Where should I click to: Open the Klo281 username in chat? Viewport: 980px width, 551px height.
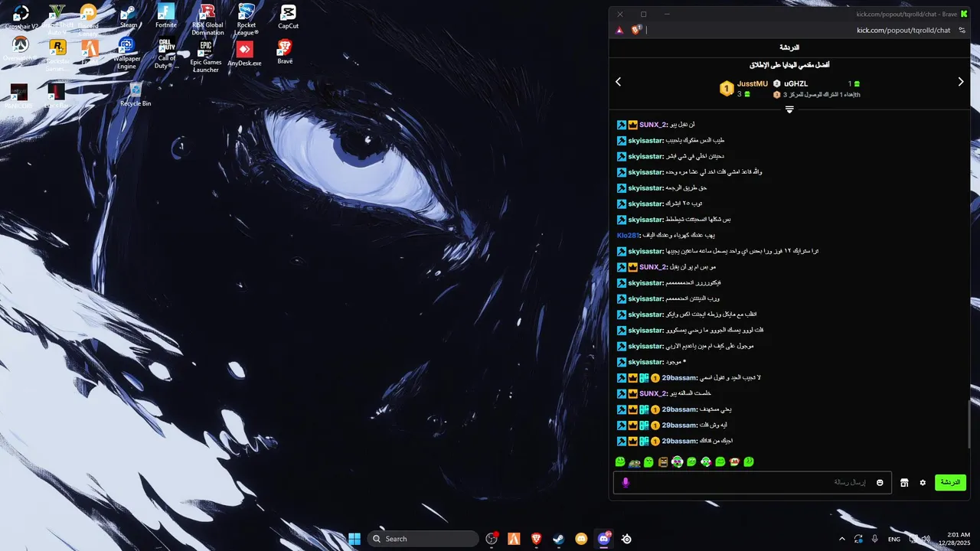(x=627, y=236)
